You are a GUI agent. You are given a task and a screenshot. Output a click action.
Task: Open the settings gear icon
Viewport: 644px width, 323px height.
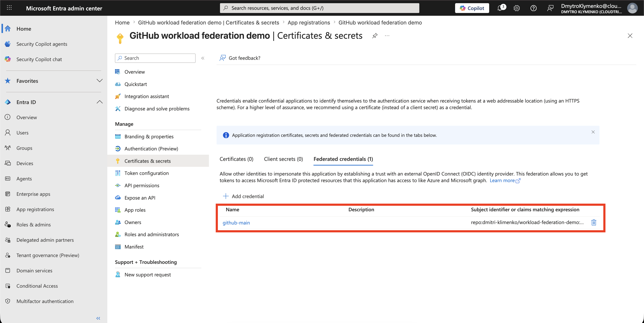pyautogui.click(x=516, y=8)
